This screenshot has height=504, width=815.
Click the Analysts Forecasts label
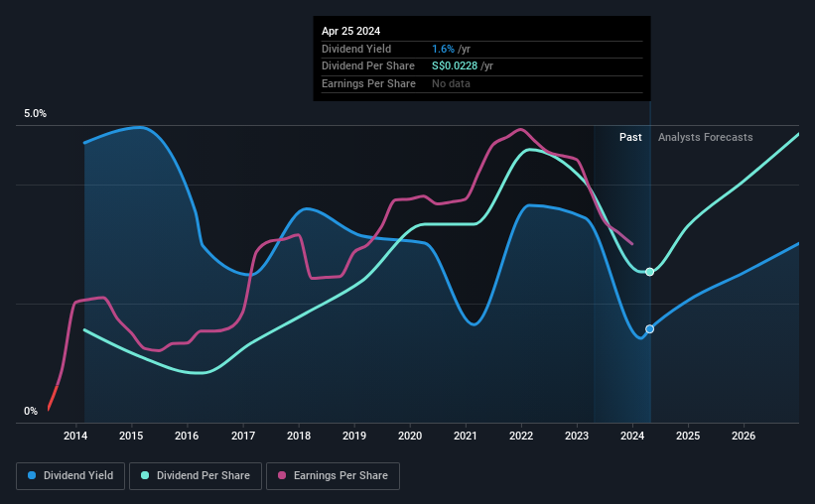[x=706, y=137]
